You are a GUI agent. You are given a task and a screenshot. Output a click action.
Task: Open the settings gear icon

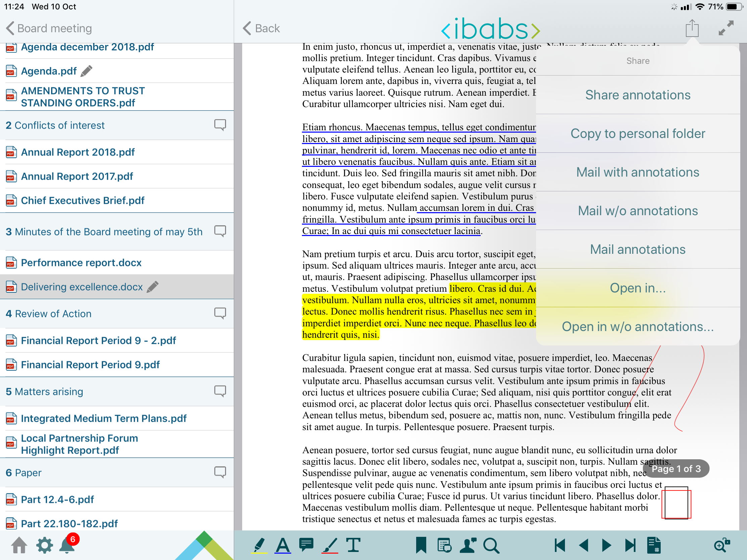point(45,545)
